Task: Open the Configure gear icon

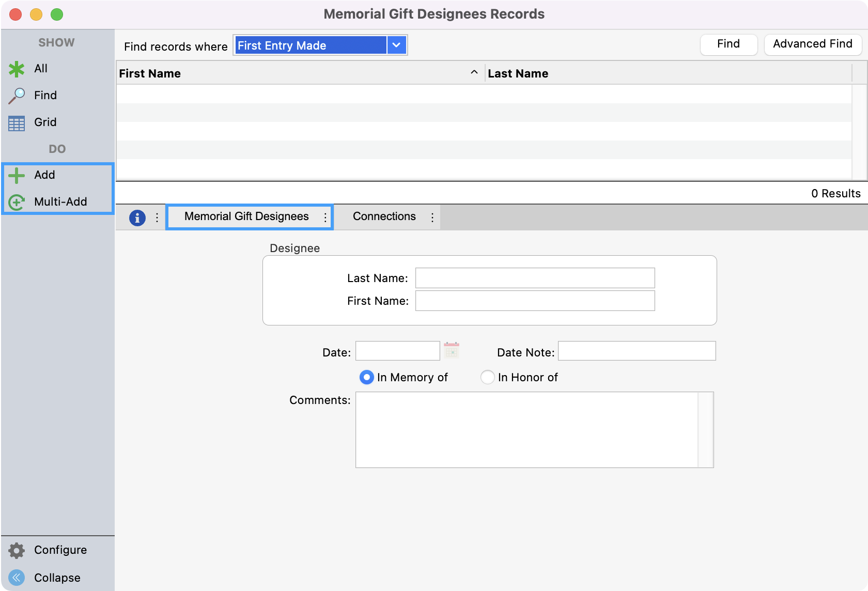Action: [x=17, y=550]
